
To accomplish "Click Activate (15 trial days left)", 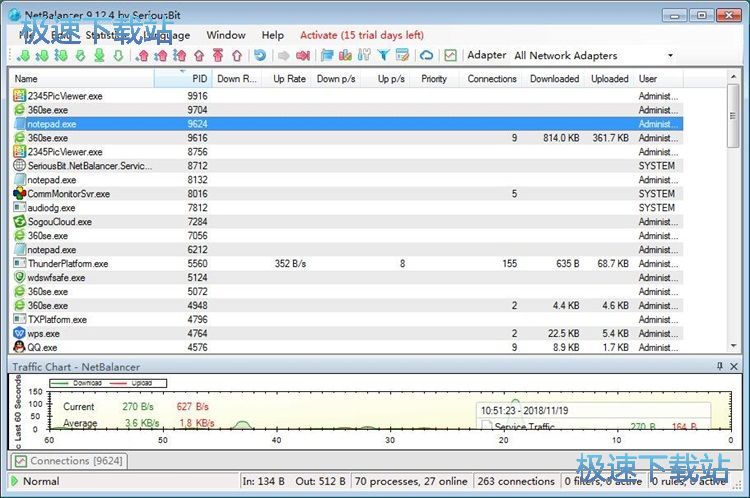I will [x=362, y=35].
